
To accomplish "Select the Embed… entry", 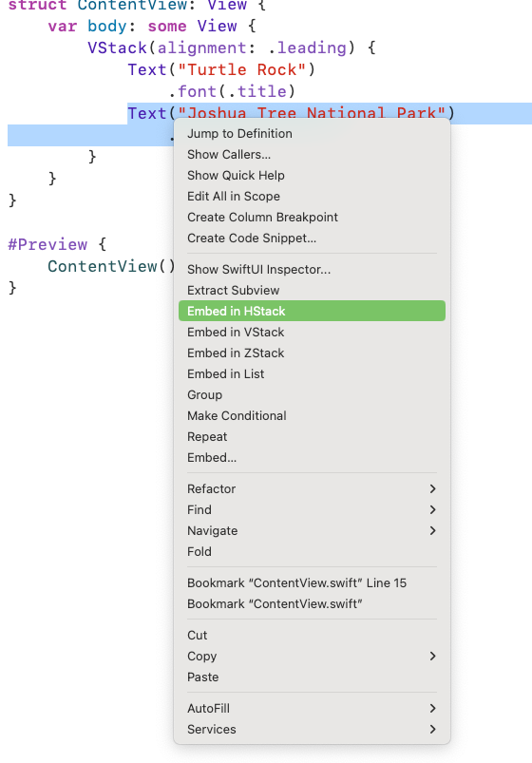I will click(312, 457).
